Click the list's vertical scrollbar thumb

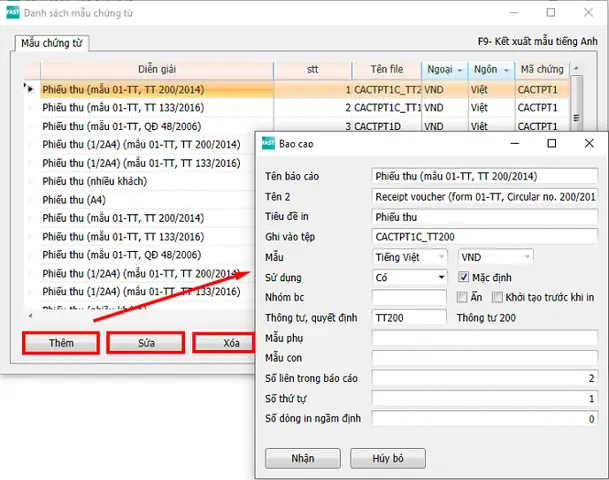(x=576, y=103)
